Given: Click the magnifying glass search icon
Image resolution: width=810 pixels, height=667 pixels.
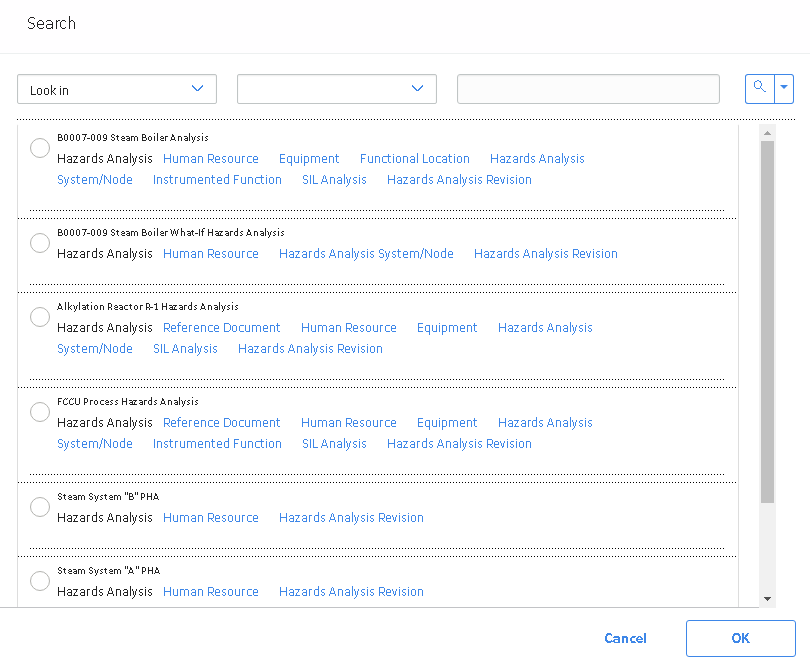Looking at the screenshot, I should coord(759,89).
